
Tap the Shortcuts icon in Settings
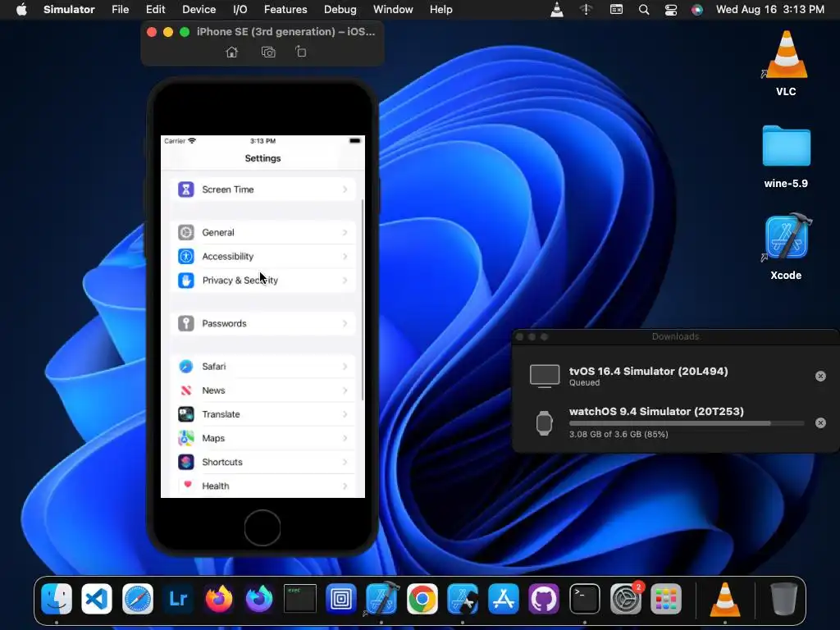pos(186,462)
